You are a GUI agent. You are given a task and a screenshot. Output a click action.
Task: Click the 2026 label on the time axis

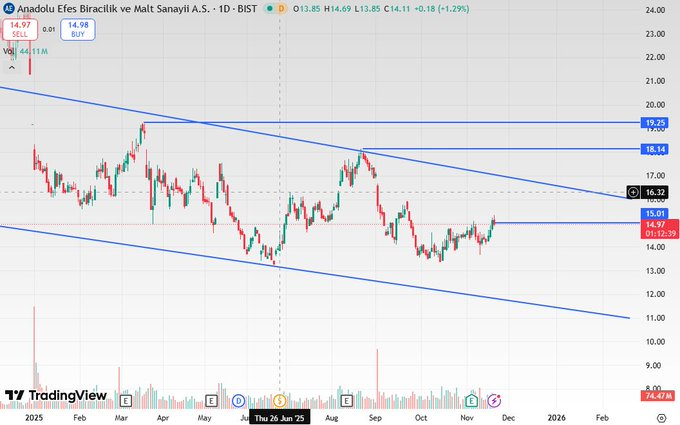pyautogui.click(x=557, y=418)
